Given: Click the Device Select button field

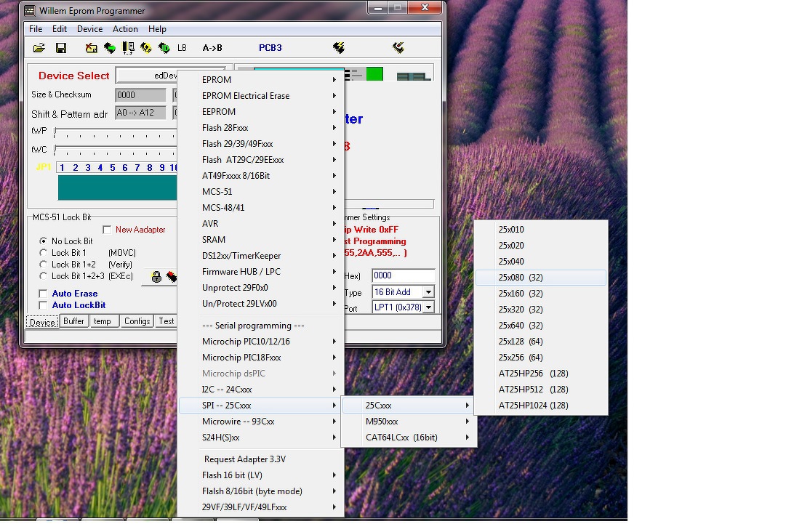Looking at the screenshot, I should point(147,76).
